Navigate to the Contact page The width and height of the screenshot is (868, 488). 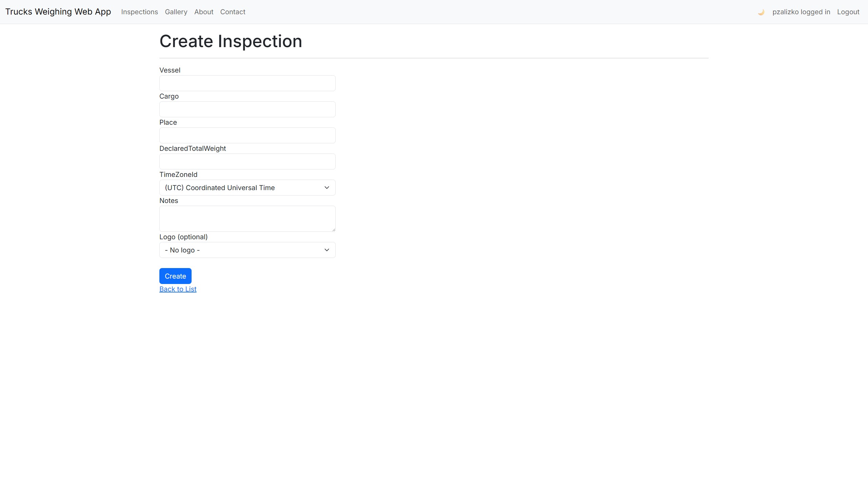click(x=233, y=12)
